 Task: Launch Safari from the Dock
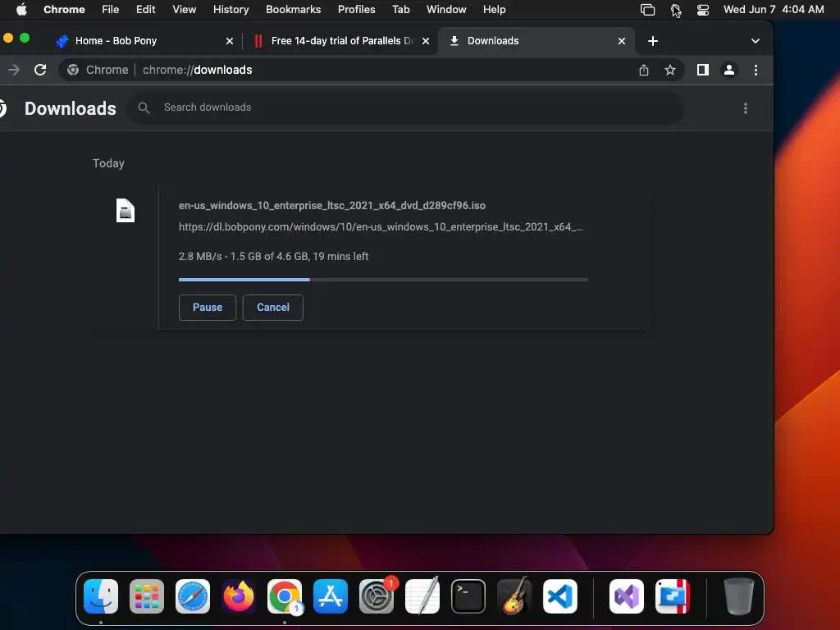pyautogui.click(x=193, y=596)
